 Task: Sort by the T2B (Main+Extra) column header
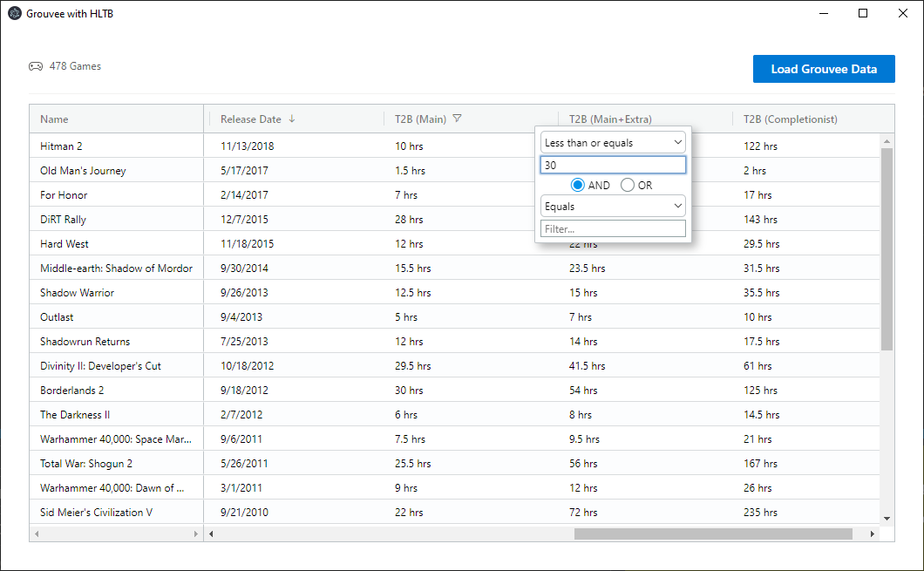(x=610, y=119)
